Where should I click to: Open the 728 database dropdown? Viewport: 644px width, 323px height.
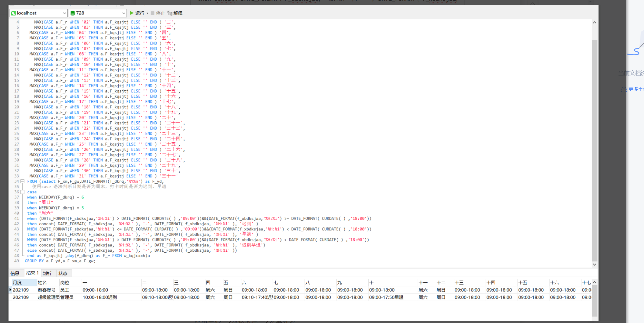pos(124,13)
